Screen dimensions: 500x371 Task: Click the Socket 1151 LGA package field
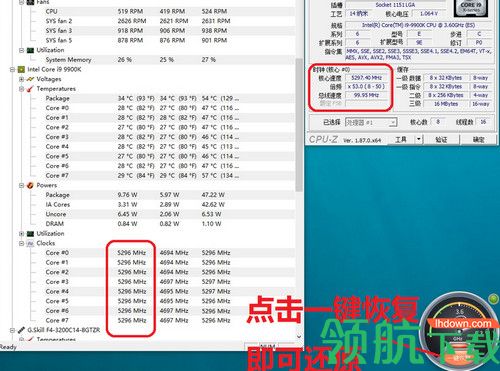pos(395,5)
